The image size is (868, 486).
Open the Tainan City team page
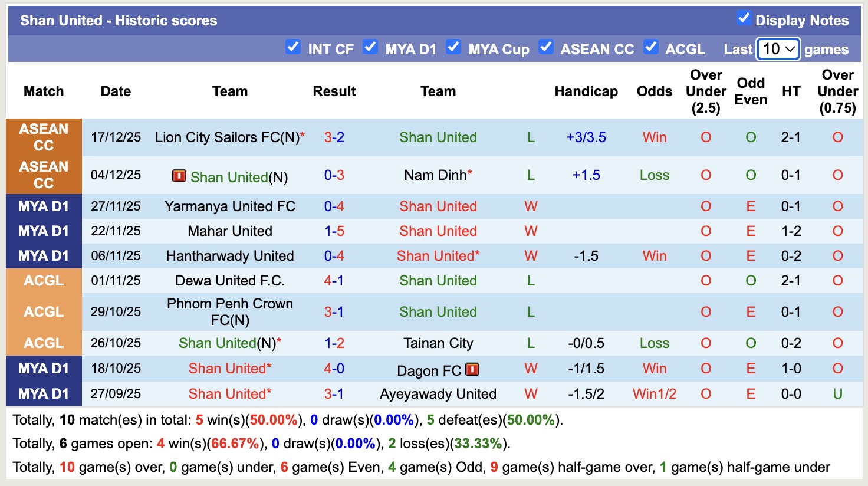click(438, 343)
